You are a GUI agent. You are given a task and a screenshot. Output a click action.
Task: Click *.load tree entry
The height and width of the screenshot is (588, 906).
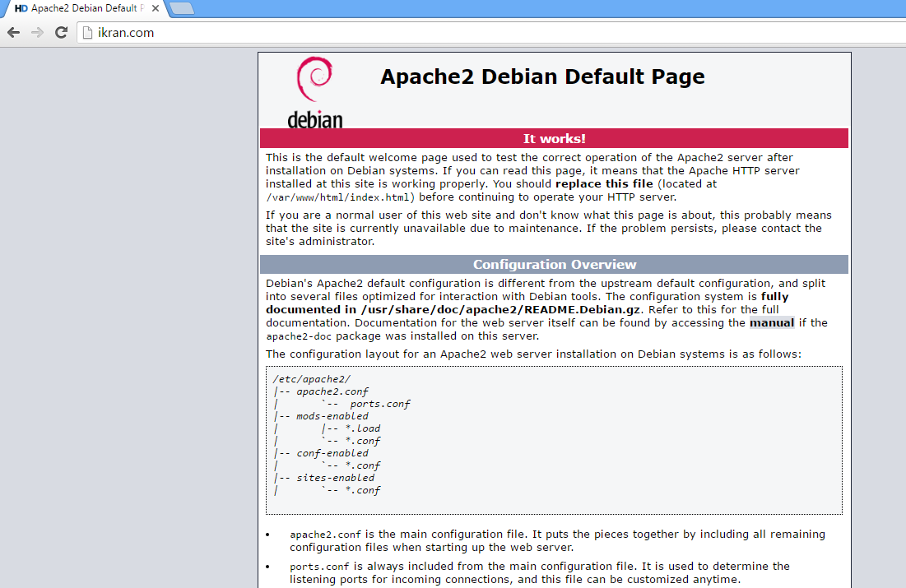tap(363, 428)
